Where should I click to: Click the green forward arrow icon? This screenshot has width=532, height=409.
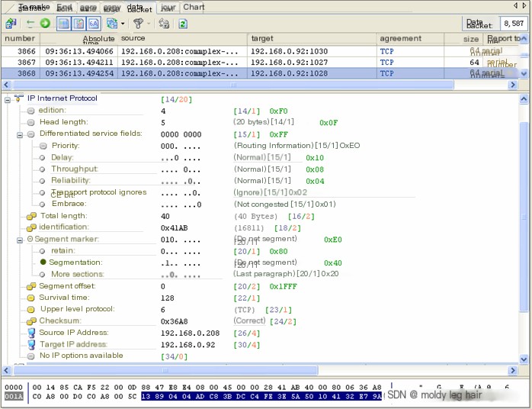(x=45, y=23)
